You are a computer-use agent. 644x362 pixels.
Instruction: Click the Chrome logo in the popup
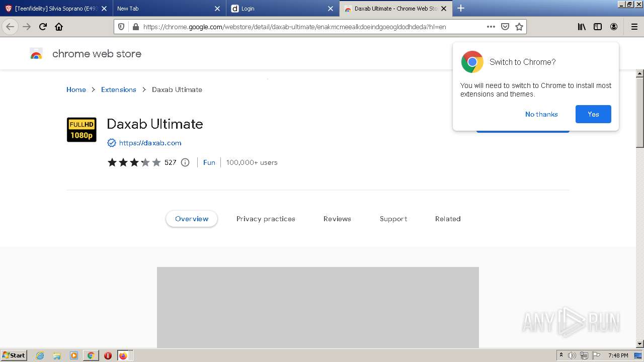472,62
